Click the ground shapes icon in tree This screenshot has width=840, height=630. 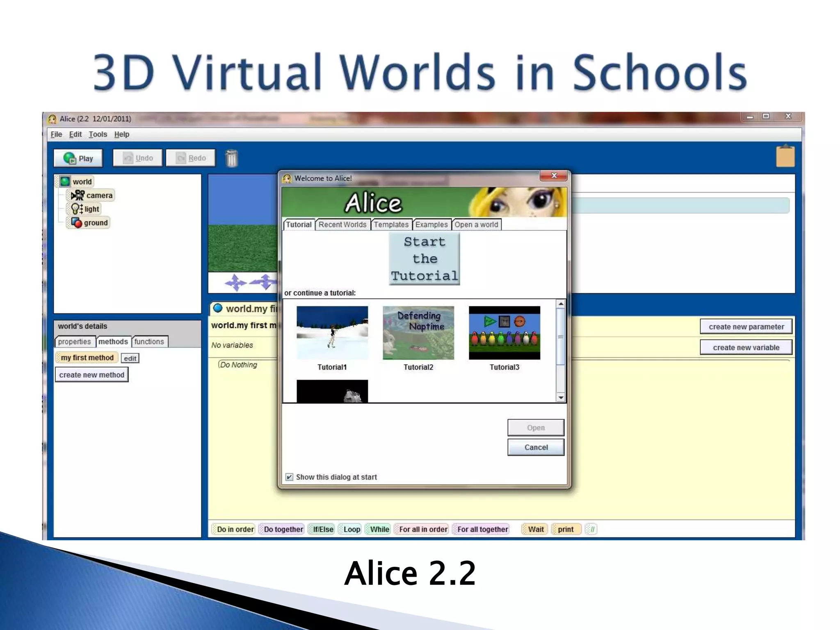click(x=77, y=223)
